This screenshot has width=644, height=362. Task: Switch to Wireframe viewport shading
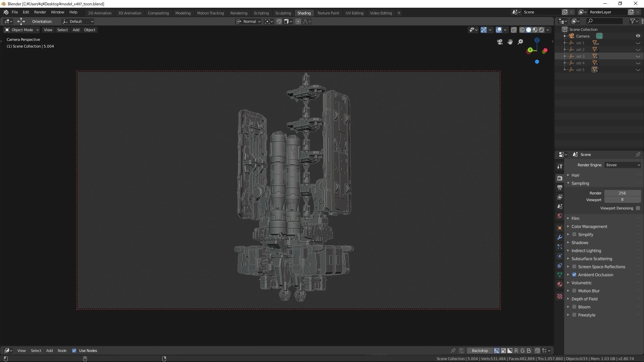click(x=522, y=30)
